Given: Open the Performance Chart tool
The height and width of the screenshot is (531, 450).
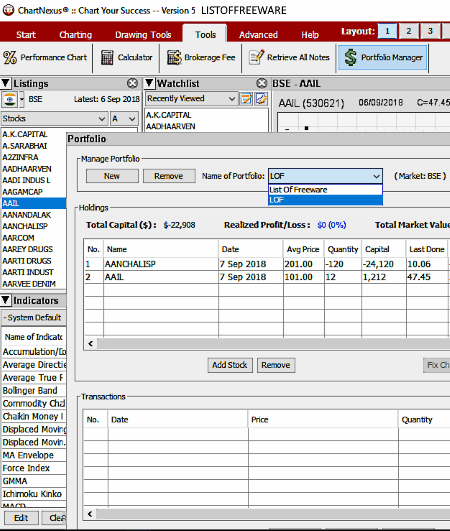Looking at the screenshot, I should coord(45,58).
